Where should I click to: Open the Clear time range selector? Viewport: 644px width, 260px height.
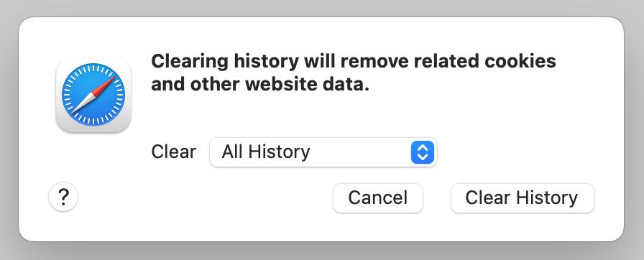[323, 152]
